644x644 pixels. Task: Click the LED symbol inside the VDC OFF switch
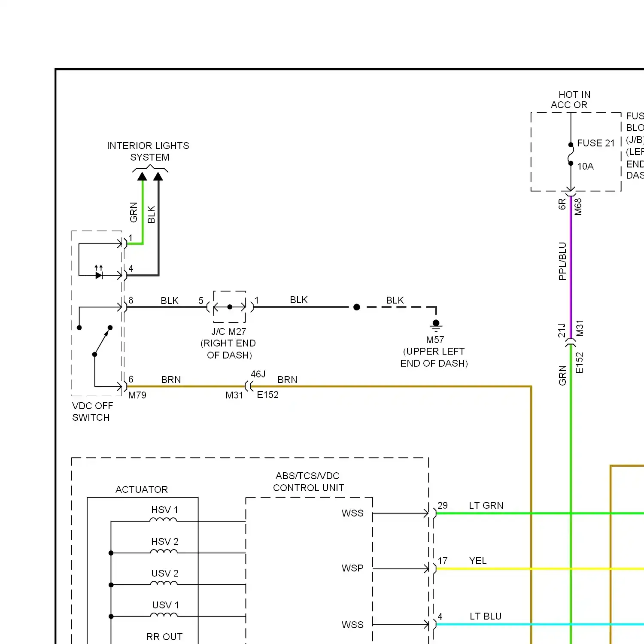pyautogui.click(x=99, y=273)
